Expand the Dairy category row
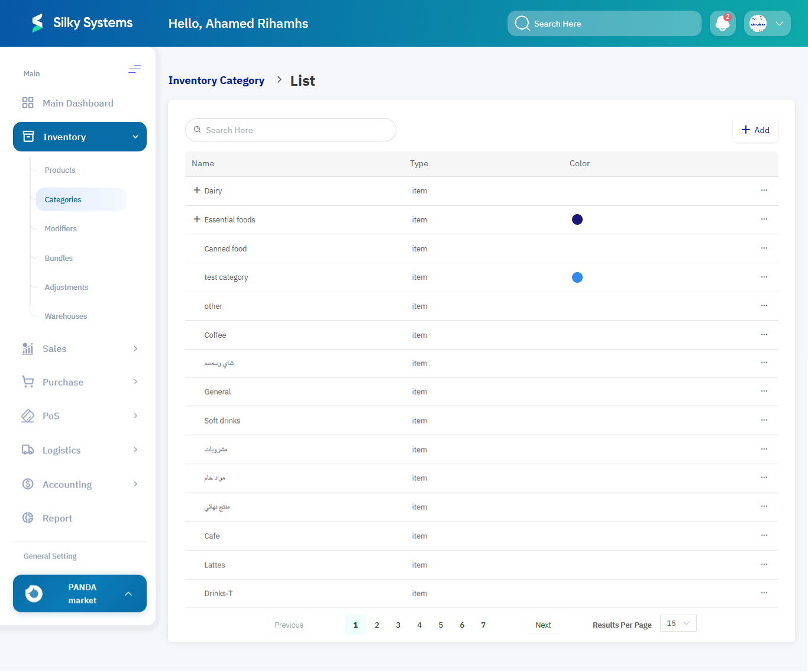This screenshot has height=672, width=808. coord(197,190)
